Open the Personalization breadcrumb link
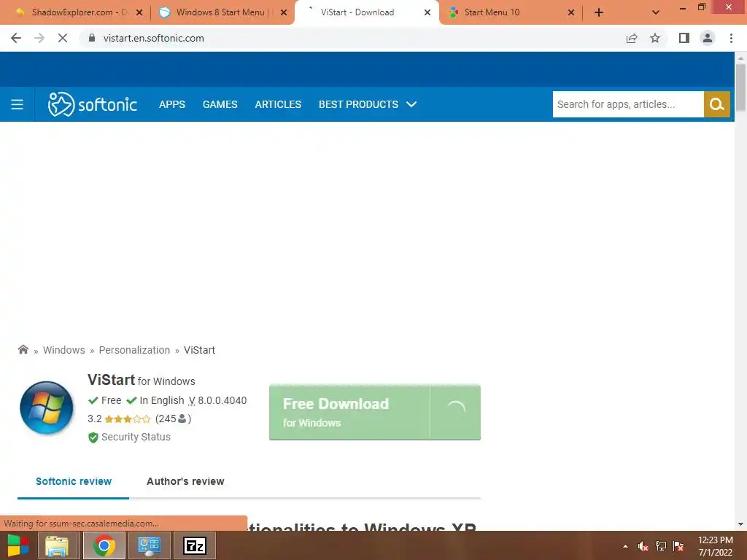Viewport: 747px width, 560px height. [x=134, y=350]
